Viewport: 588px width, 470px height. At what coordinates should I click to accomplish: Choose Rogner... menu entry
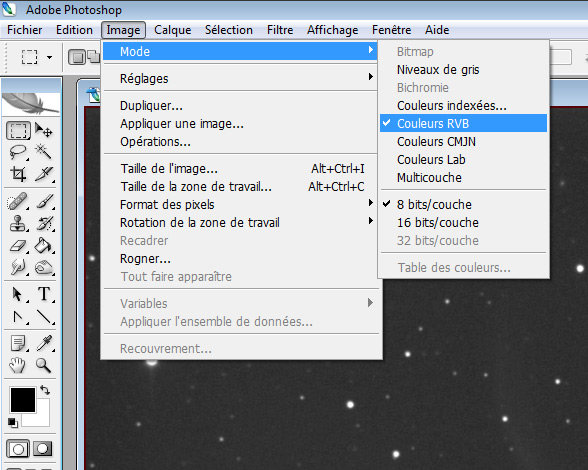(240, 258)
